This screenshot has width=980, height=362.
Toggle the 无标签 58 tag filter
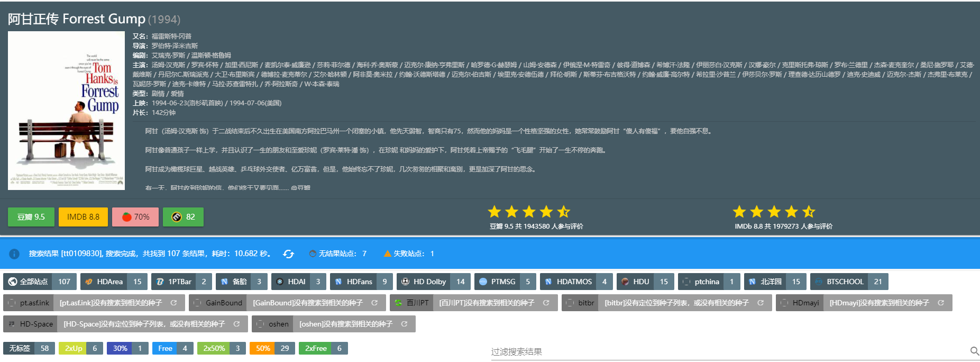[x=29, y=348]
